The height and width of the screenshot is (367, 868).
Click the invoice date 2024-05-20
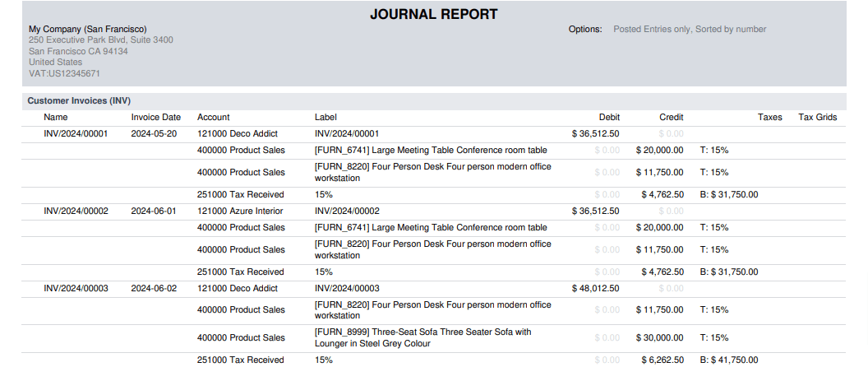pyautogui.click(x=154, y=133)
